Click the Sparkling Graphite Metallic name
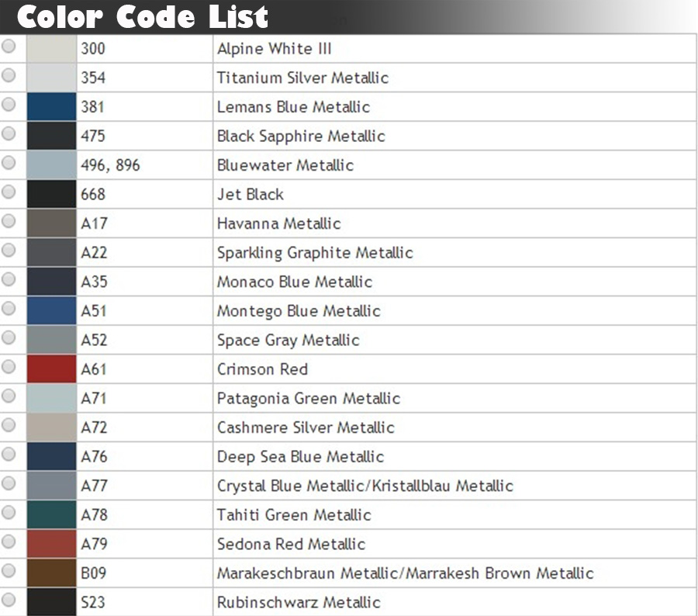The image size is (698, 616). click(x=315, y=253)
